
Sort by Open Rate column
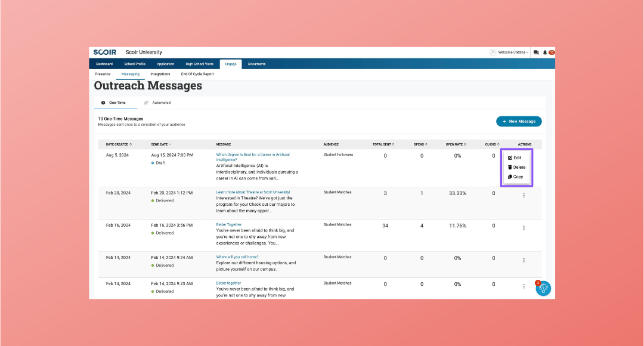tap(456, 144)
